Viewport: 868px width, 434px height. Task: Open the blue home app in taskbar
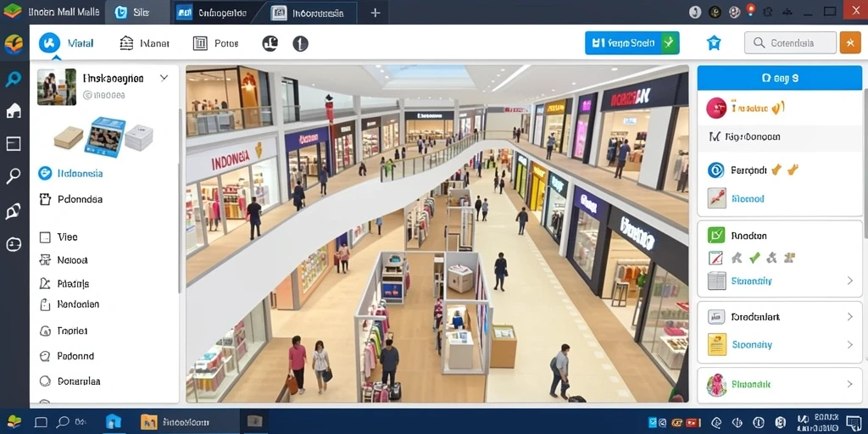[x=113, y=422]
